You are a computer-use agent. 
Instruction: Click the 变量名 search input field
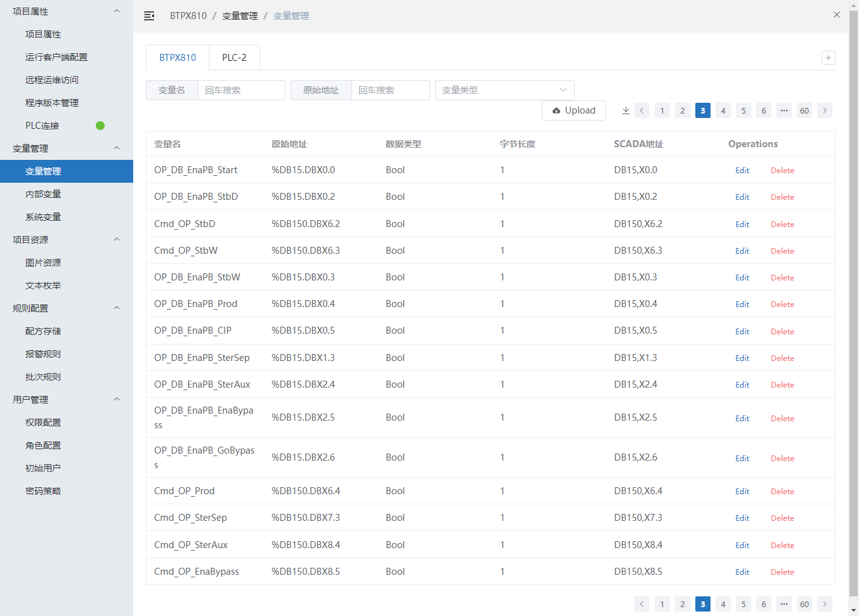pos(241,90)
